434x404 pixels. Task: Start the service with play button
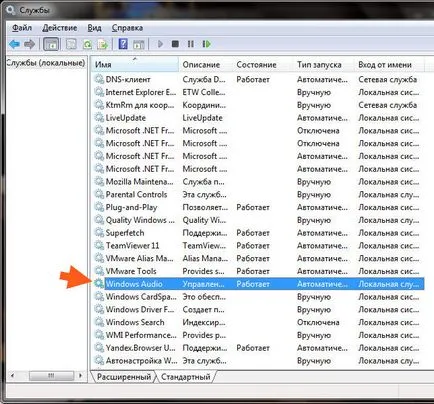click(x=160, y=44)
